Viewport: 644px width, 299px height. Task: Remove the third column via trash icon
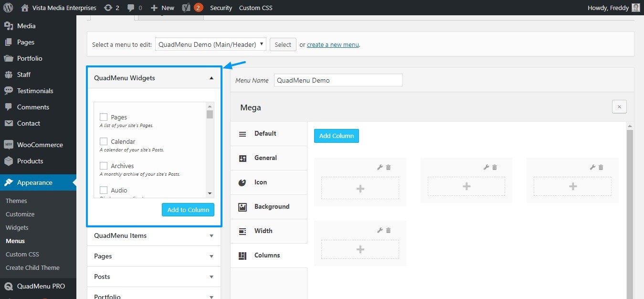pyautogui.click(x=601, y=167)
